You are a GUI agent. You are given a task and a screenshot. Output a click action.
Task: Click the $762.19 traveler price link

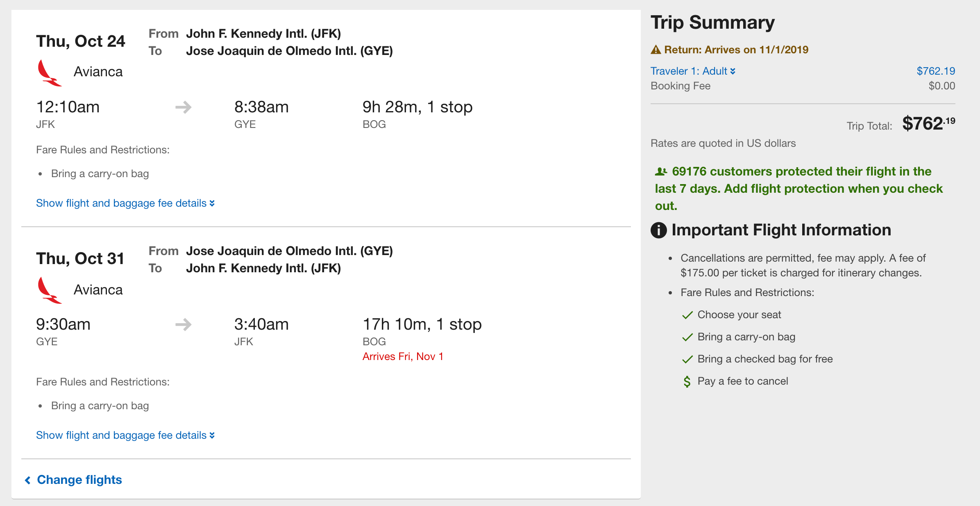(x=936, y=71)
